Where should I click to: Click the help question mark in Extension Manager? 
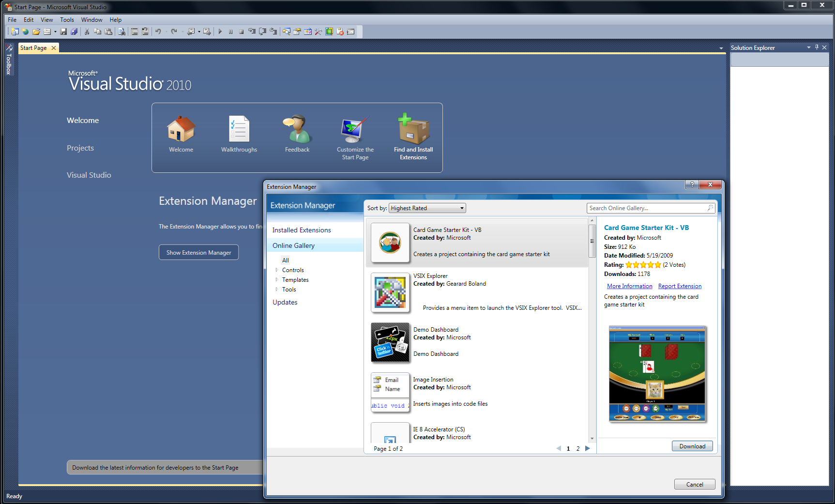click(x=692, y=184)
